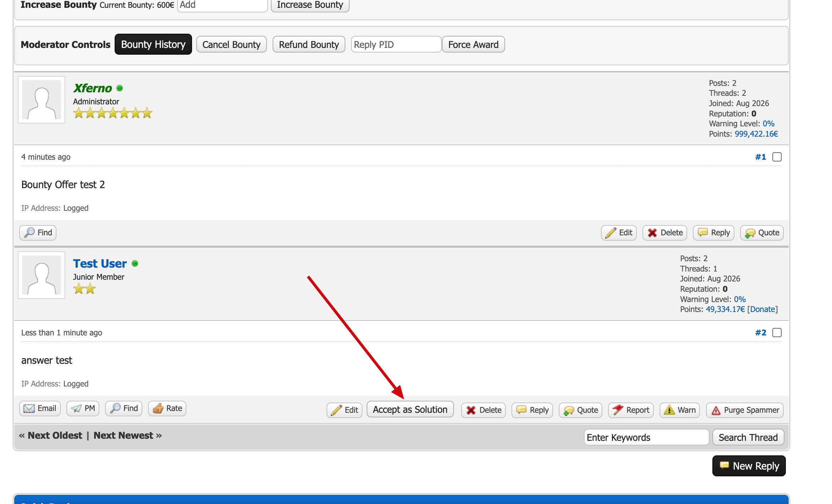Click Cancel Bounty
This screenshot has width=832, height=504.
[x=231, y=45]
